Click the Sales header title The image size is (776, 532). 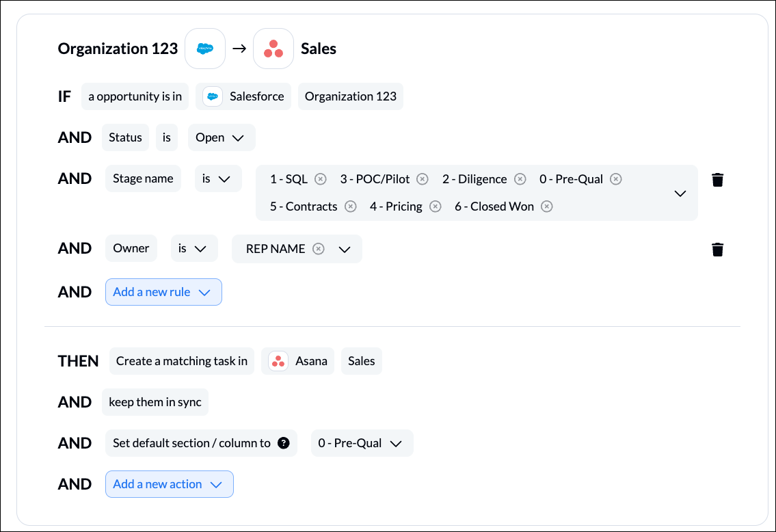point(319,49)
